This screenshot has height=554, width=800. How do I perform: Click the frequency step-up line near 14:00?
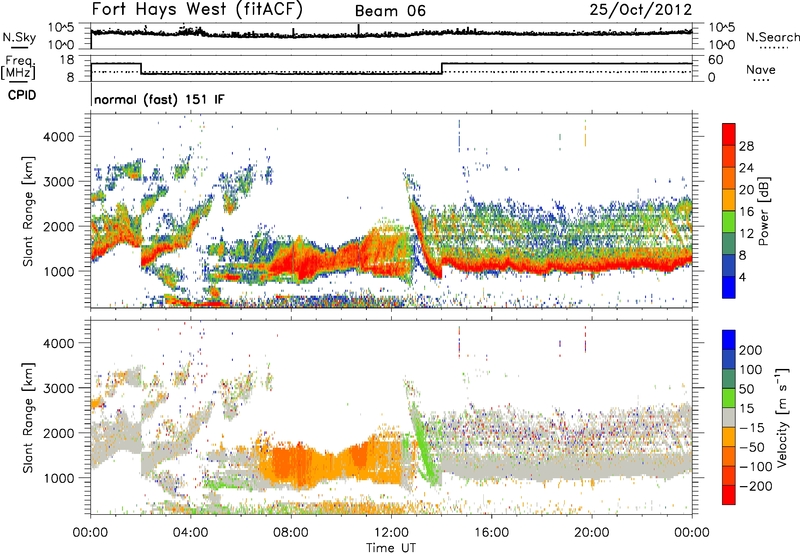442,68
